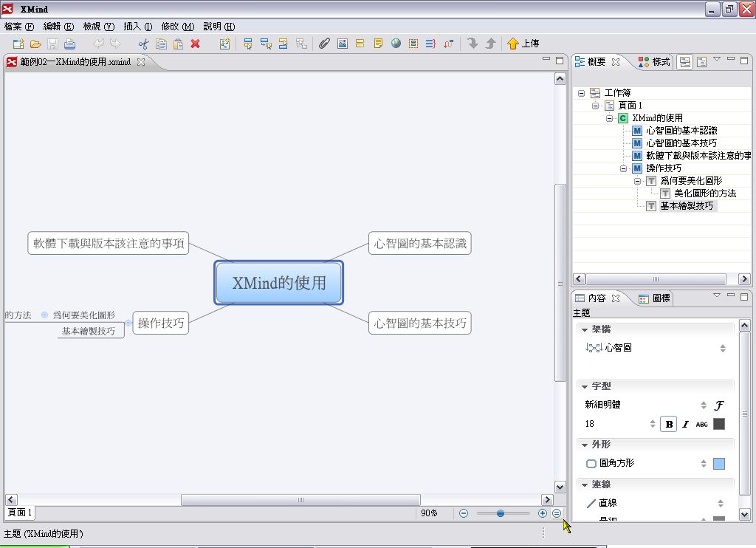Open the 編輯 menu
The image size is (756, 548).
click(59, 27)
